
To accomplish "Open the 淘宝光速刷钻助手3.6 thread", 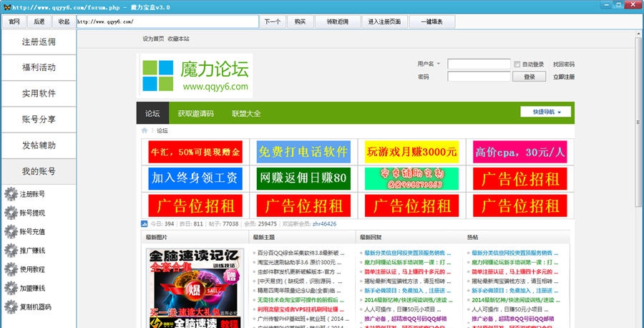I will pos(301,262).
